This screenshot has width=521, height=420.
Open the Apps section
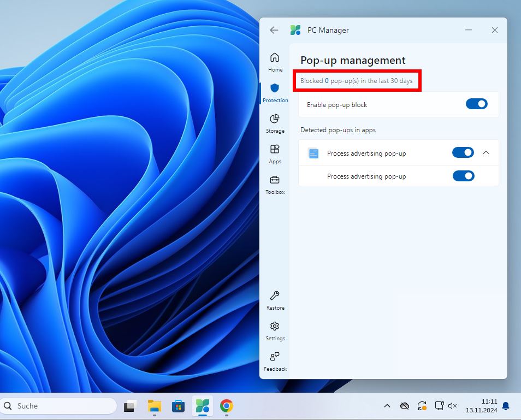(275, 153)
